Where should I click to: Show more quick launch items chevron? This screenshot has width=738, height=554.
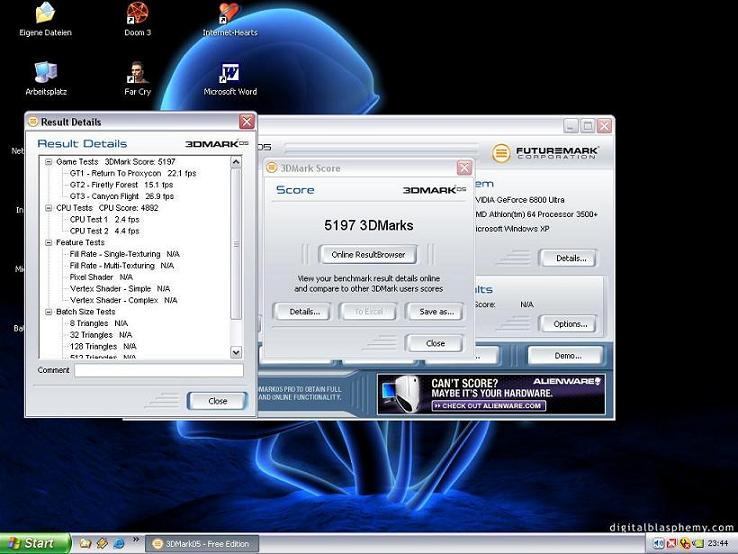click(136, 539)
